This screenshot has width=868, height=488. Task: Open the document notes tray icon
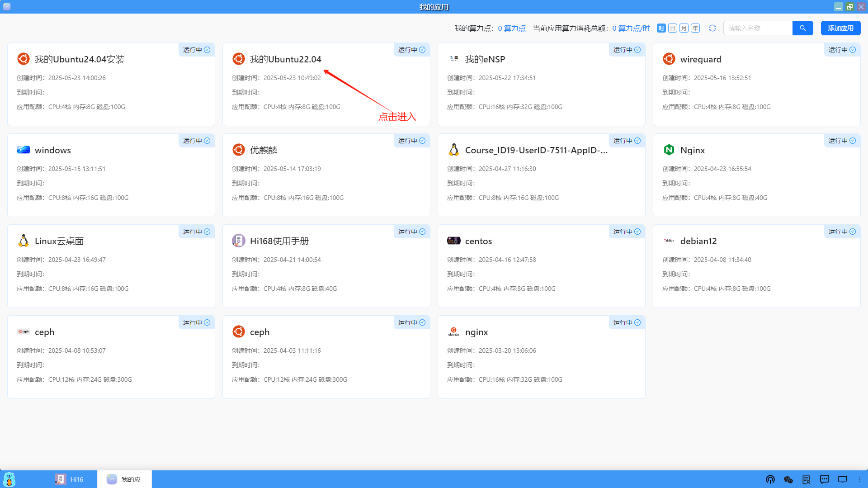coord(807,479)
